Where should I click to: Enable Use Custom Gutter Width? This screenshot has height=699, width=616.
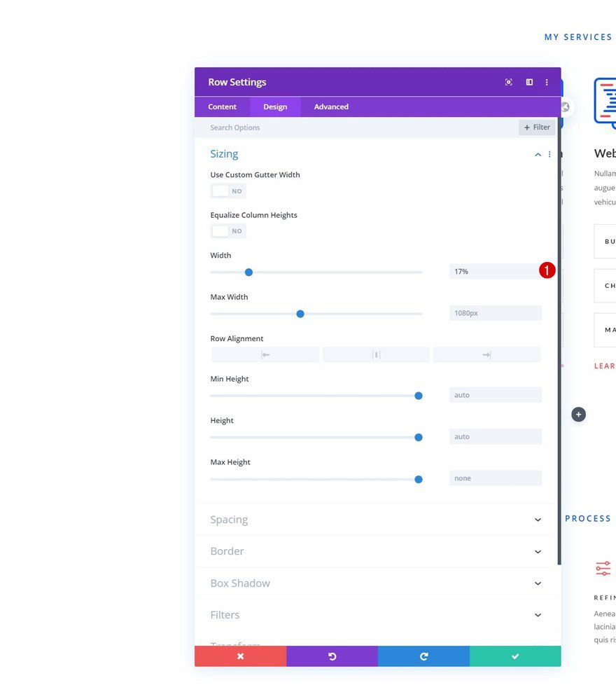tap(227, 191)
